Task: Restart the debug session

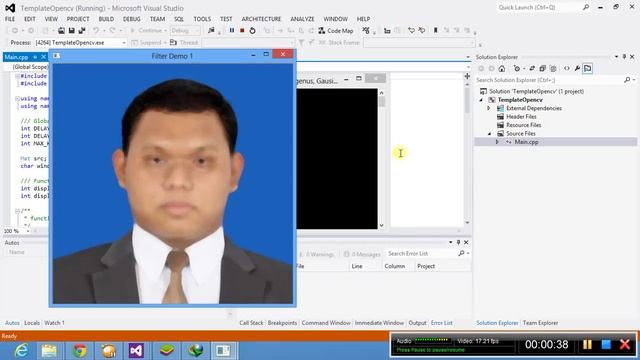Action: point(252,31)
